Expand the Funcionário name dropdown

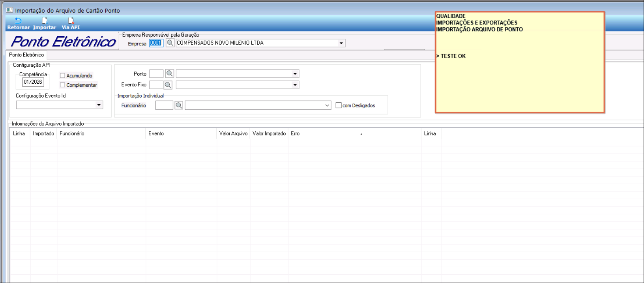click(327, 105)
